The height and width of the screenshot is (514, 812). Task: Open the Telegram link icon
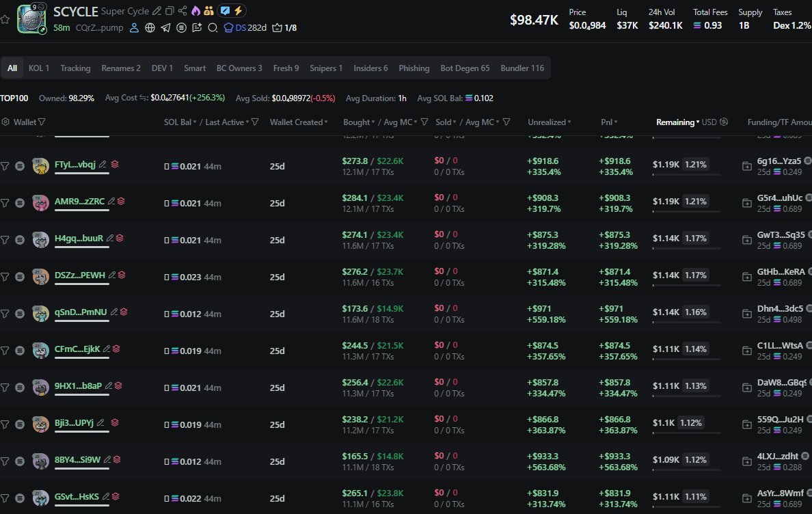click(x=165, y=28)
